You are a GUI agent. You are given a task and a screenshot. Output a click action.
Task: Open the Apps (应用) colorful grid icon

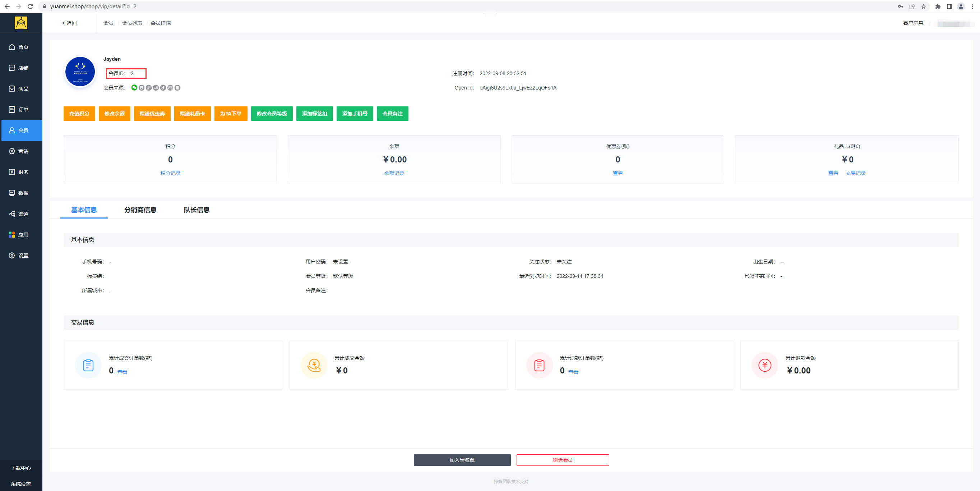(x=12, y=235)
